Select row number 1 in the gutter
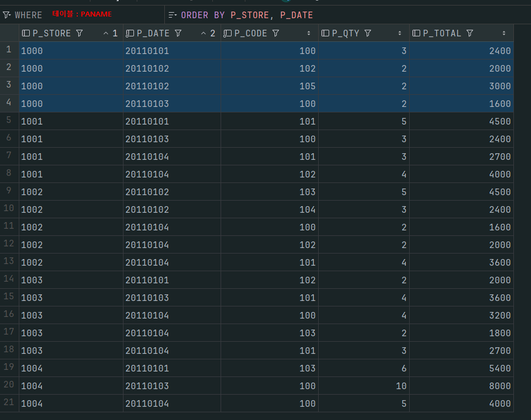The height and width of the screenshot is (420, 531). (9, 50)
